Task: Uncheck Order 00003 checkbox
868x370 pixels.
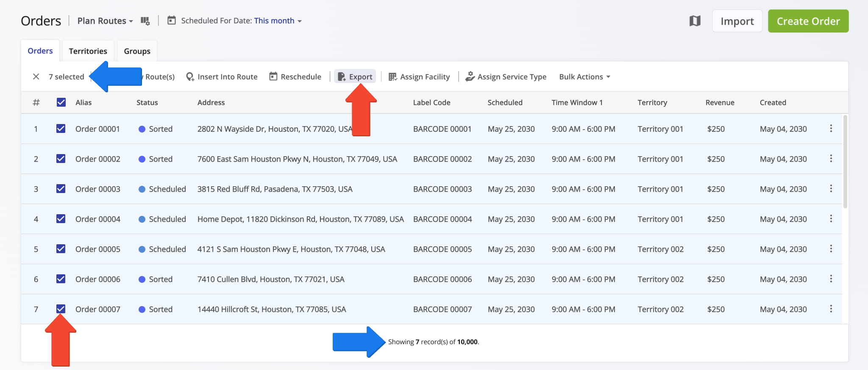Action: click(x=61, y=188)
